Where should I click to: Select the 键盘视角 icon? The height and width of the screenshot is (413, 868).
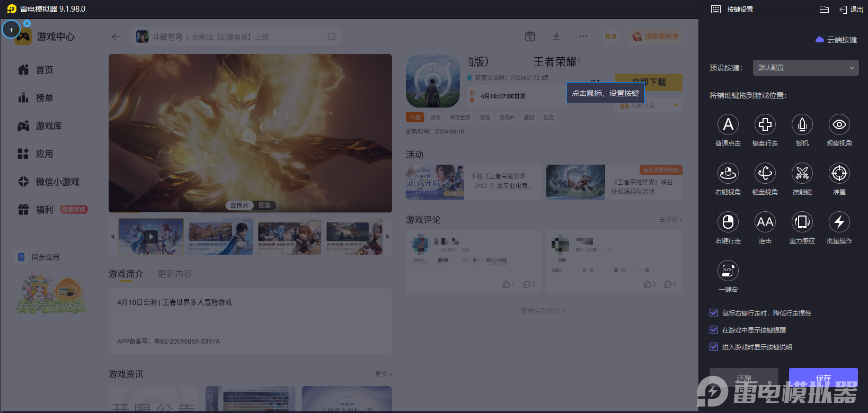[x=765, y=173]
